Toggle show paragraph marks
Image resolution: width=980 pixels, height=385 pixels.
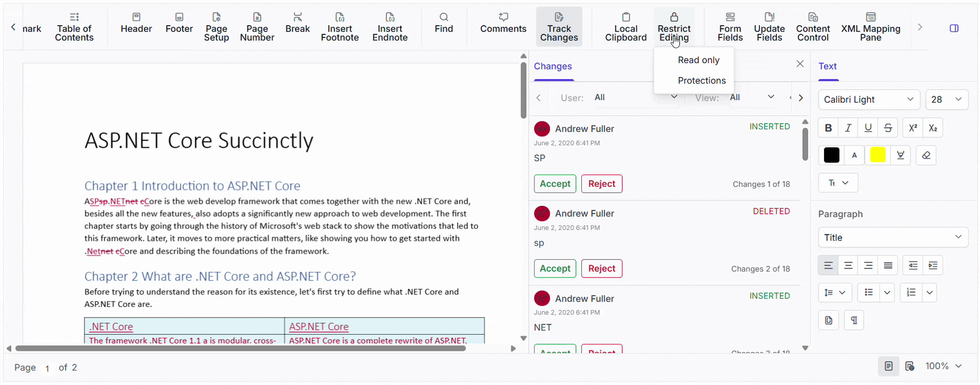coord(854,320)
